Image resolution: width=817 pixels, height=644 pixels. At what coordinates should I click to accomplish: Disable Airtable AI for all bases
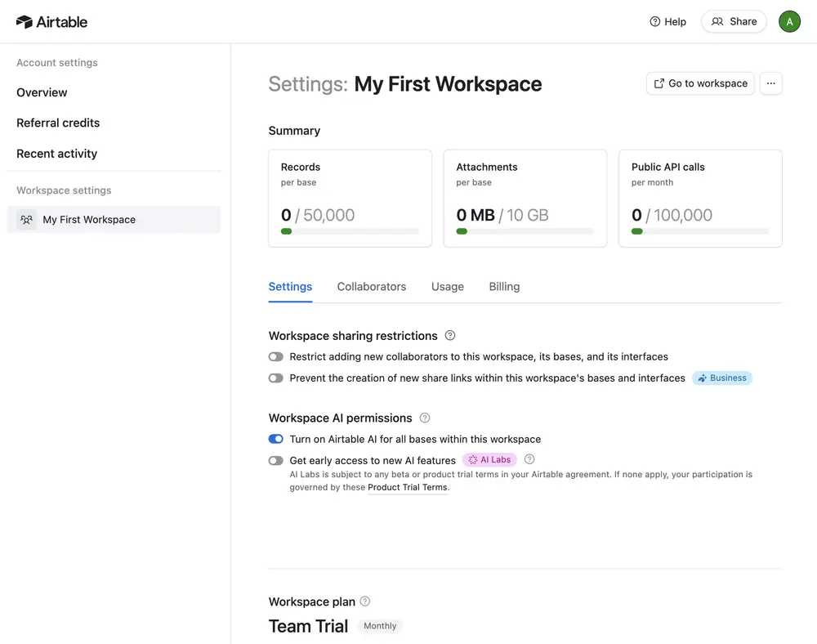pos(275,439)
